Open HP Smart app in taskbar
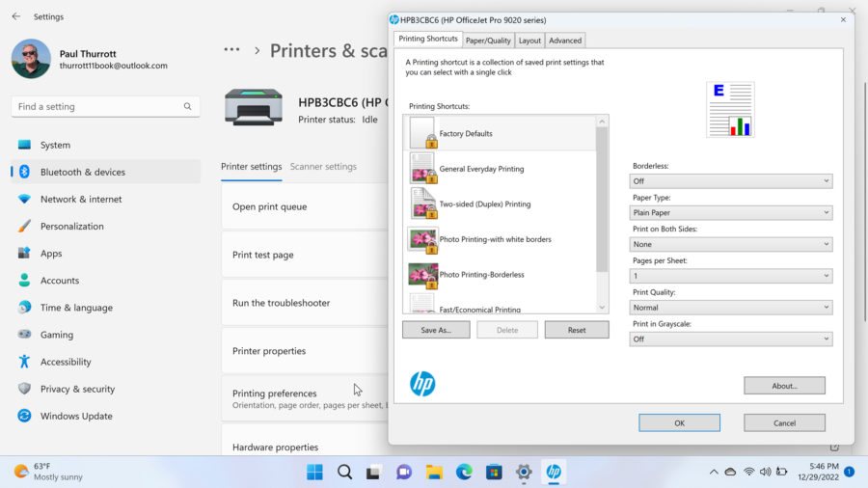Image resolution: width=868 pixels, height=488 pixels. tap(554, 472)
